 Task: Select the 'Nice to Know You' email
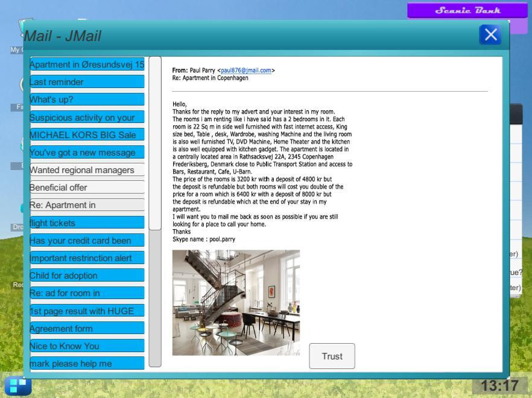coord(87,346)
